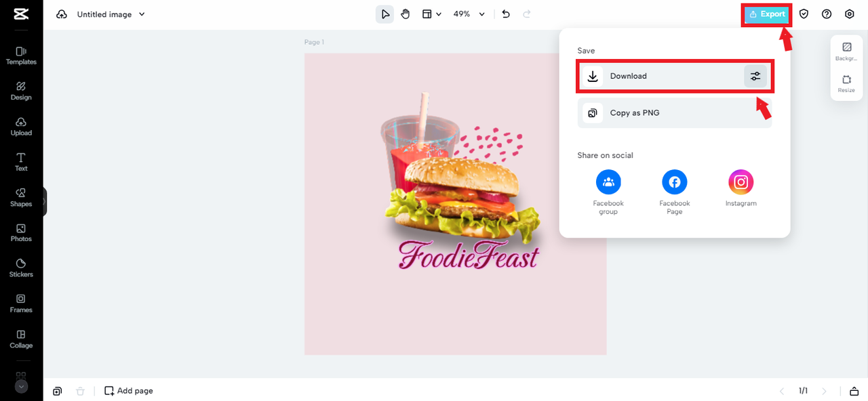Viewport: 868px width, 401px height.
Task: Activate the hand pan tool
Action: coord(406,14)
